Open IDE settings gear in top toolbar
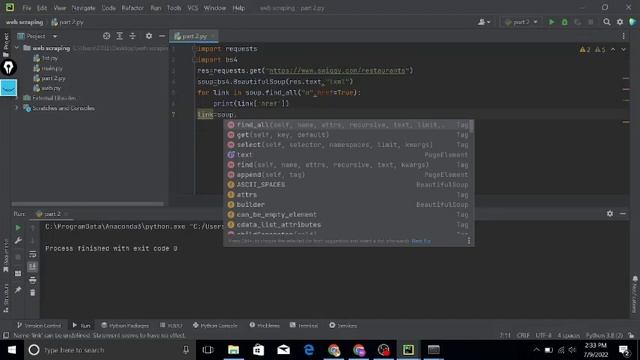This screenshot has height=360, width=640. 620,22
